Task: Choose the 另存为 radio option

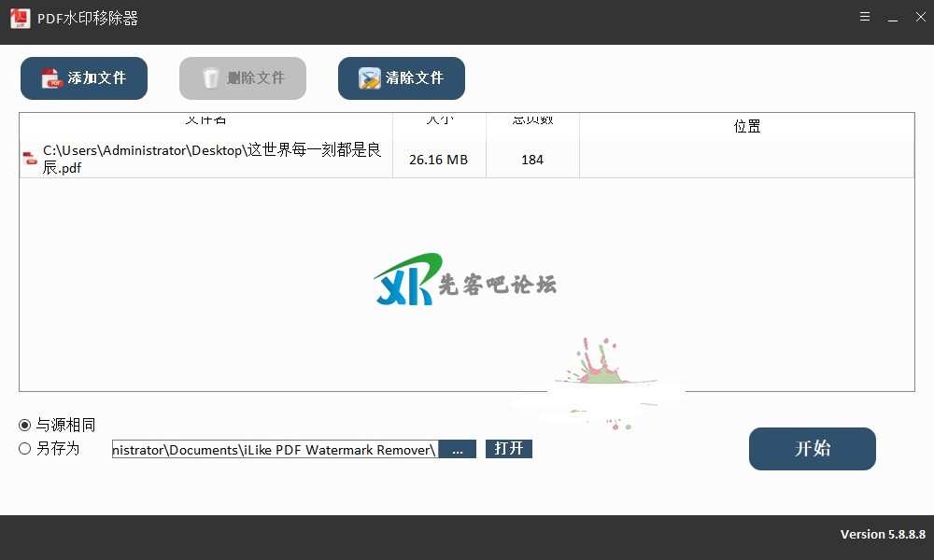Action: (25, 449)
